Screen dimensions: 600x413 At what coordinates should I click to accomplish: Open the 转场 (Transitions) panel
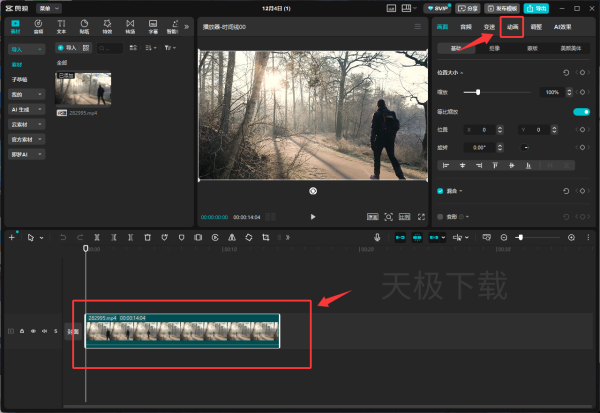(129, 26)
